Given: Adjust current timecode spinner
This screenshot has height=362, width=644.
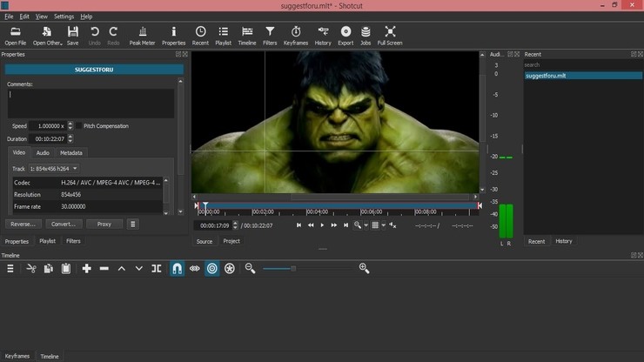Looking at the screenshot, I should 235,225.
